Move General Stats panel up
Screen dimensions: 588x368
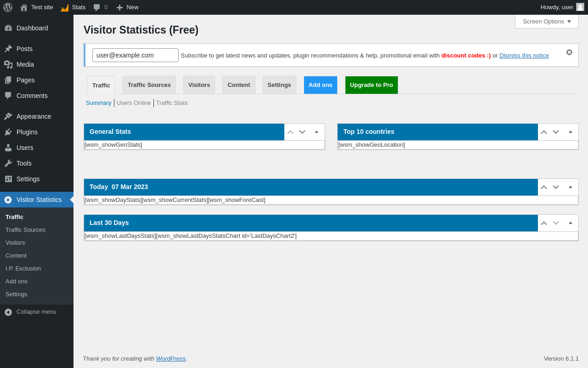(290, 132)
